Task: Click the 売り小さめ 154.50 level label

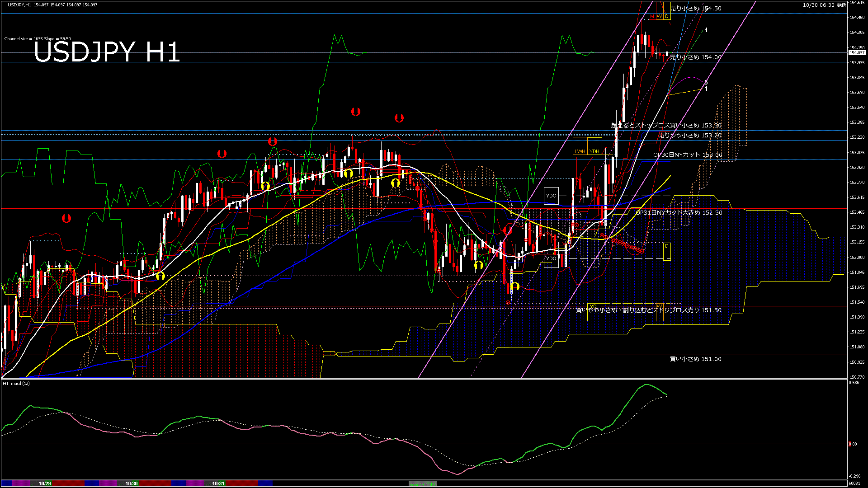Action: click(x=695, y=9)
